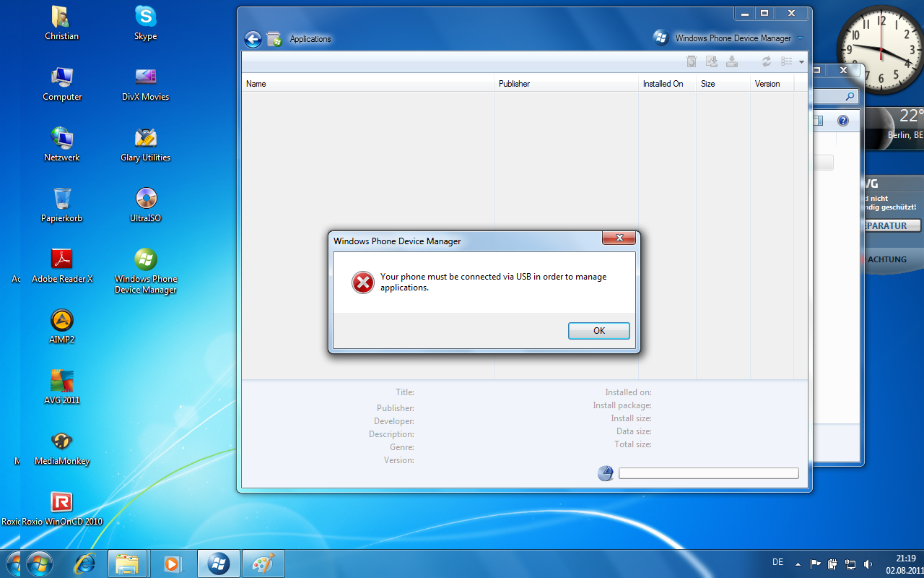
Task: Show hidden tray icons arrow
Action: (798, 564)
